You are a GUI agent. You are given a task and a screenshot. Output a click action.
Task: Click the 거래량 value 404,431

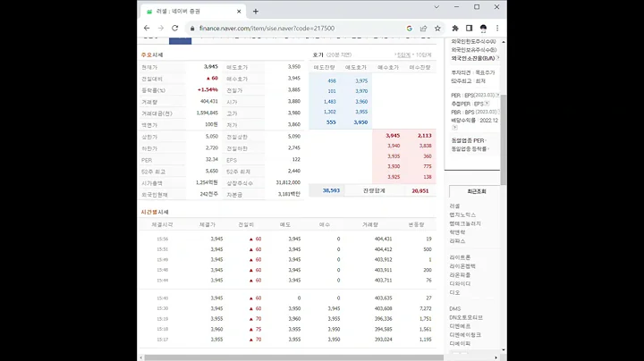coord(209,101)
